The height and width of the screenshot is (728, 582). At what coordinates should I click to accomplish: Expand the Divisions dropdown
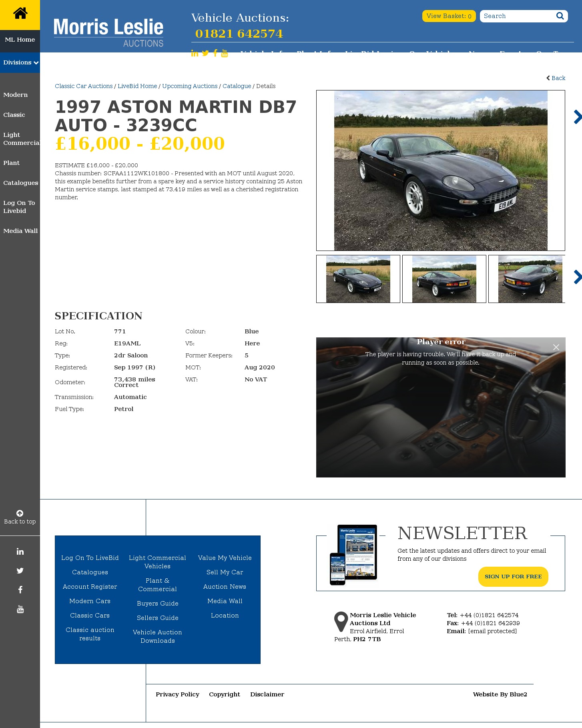click(20, 62)
